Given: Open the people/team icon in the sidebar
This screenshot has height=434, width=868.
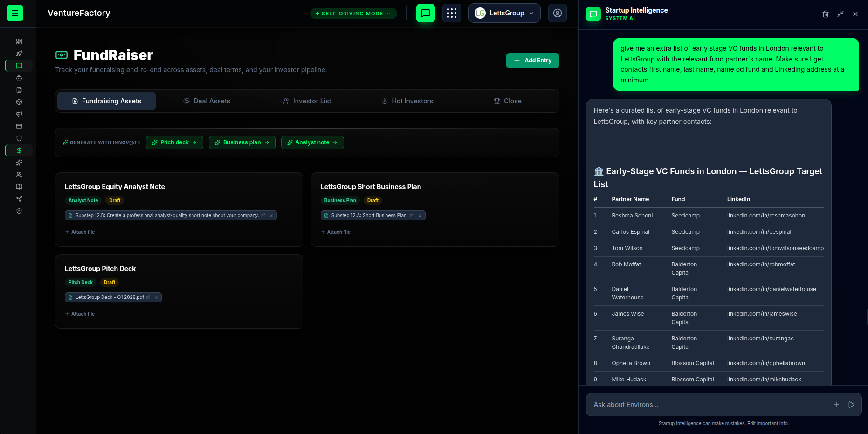Looking at the screenshot, I should pos(19,175).
